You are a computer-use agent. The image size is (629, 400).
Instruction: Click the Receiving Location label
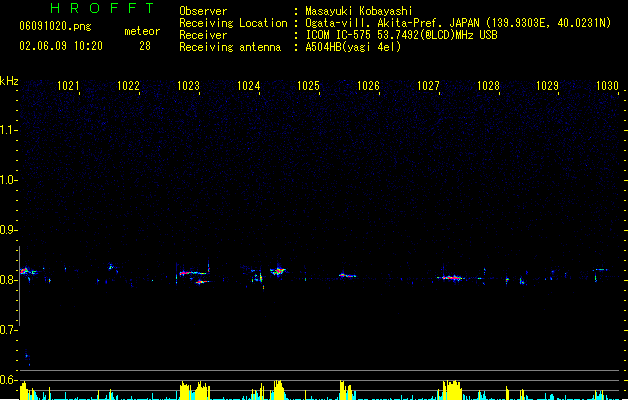[x=233, y=23]
